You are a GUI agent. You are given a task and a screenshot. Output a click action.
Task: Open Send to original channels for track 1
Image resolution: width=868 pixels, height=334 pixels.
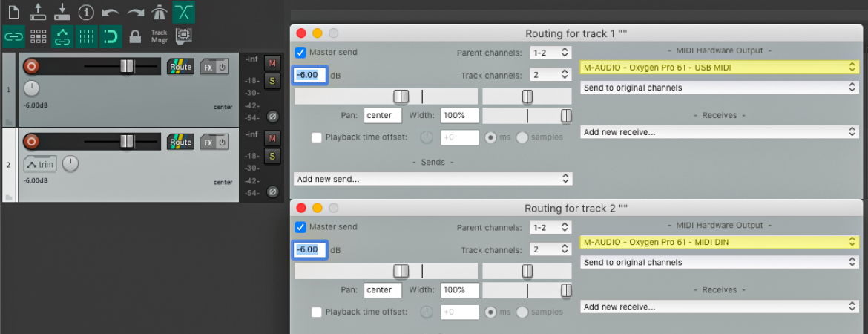[x=720, y=88]
